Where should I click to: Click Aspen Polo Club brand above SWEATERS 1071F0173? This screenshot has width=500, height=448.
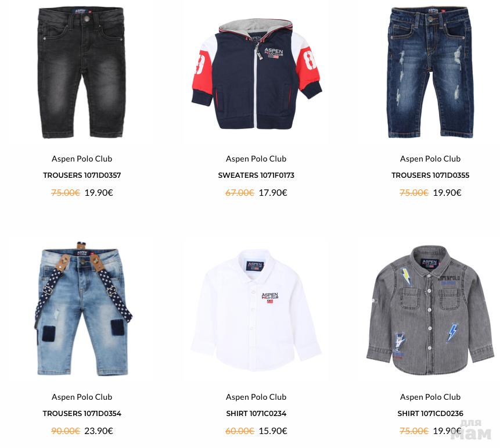coord(256,159)
